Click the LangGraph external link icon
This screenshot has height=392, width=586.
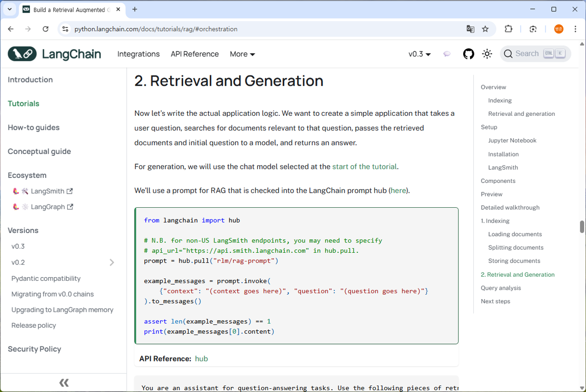(x=70, y=207)
